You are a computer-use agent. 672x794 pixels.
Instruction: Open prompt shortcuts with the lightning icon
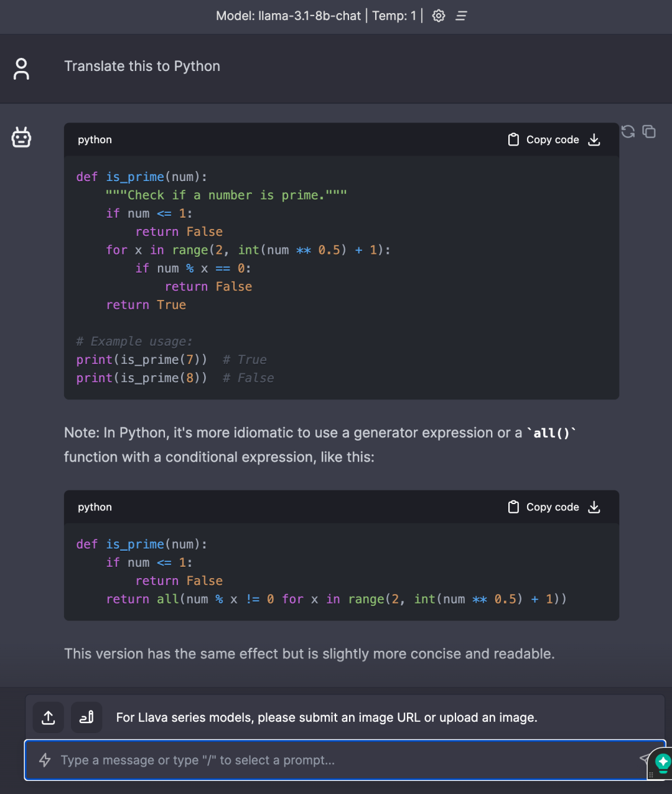45,760
